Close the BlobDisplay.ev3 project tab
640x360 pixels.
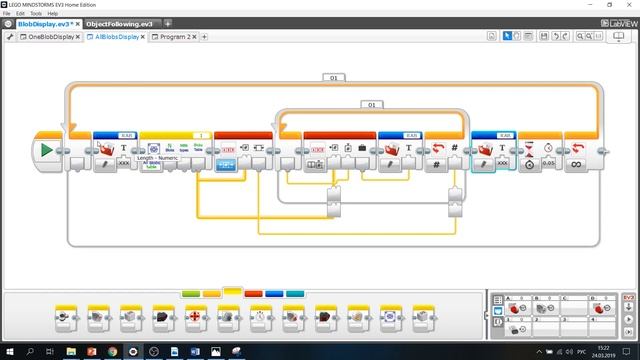[78, 24]
